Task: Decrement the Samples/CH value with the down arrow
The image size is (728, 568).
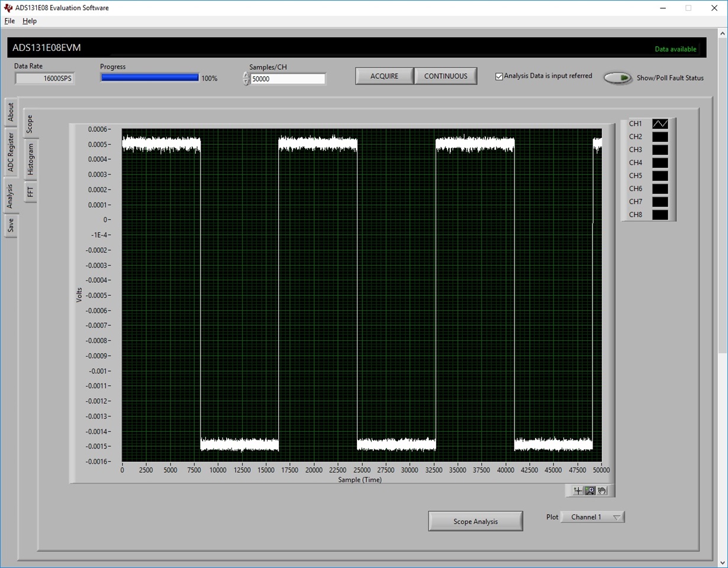Action: (x=246, y=82)
